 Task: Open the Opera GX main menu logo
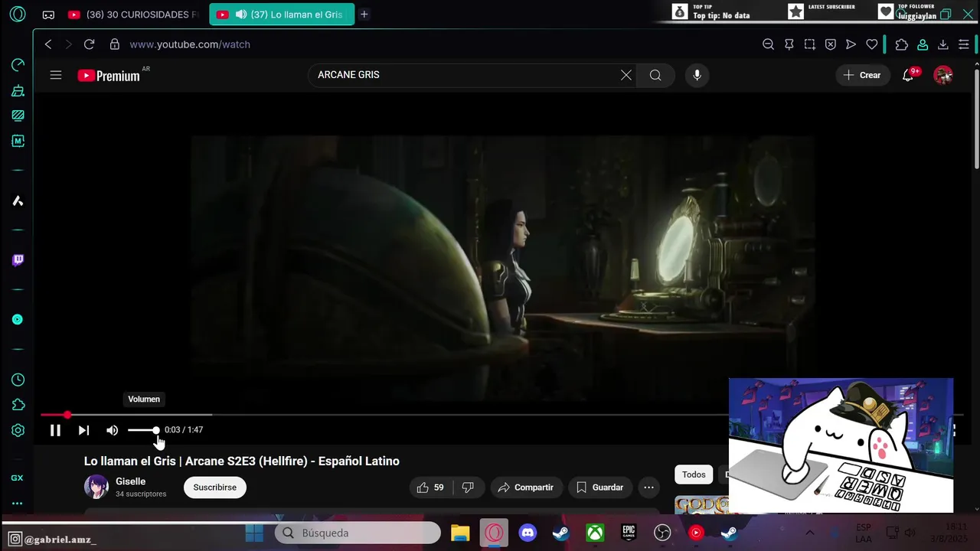pos(17,14)
